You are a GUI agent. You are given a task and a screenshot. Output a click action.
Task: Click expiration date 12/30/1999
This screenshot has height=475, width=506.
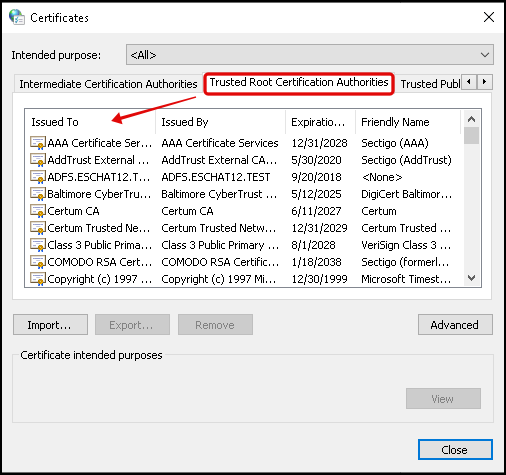[x=319, y=279]
